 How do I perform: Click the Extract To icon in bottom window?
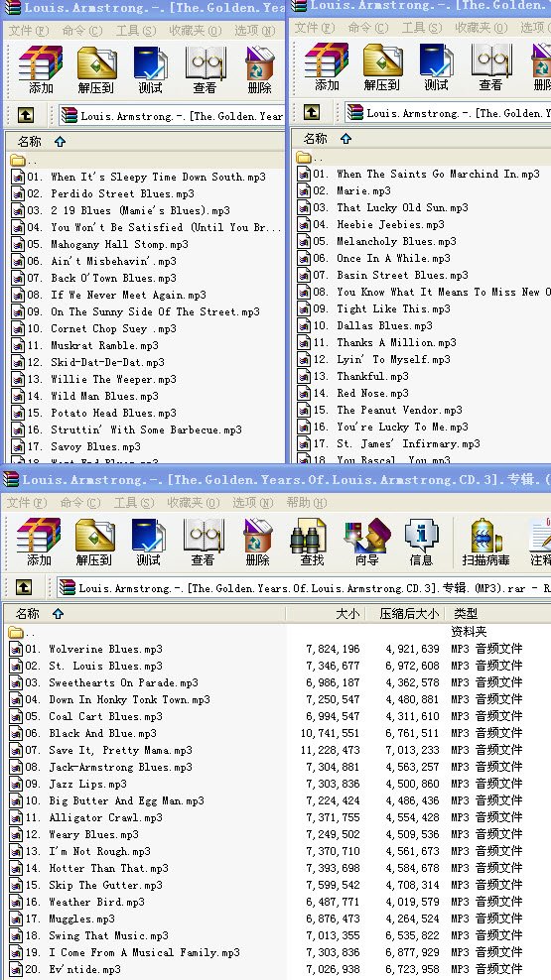tap(95, 542)
